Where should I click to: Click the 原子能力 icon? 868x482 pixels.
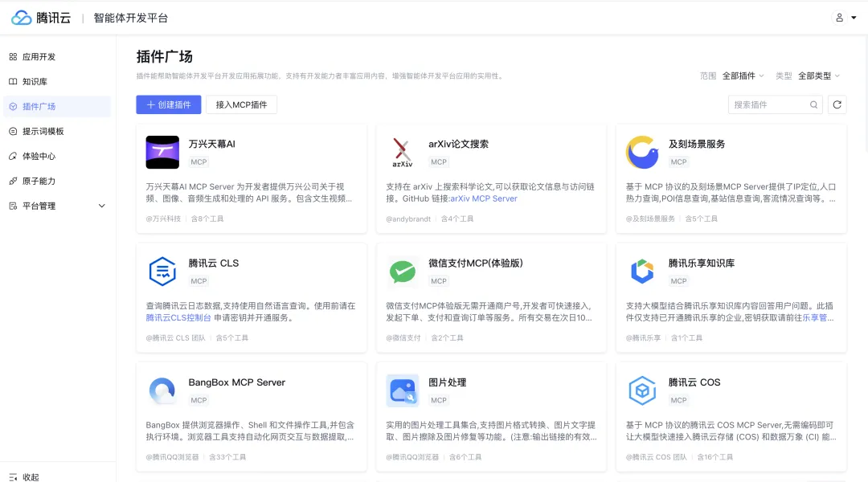click(13, 181)
